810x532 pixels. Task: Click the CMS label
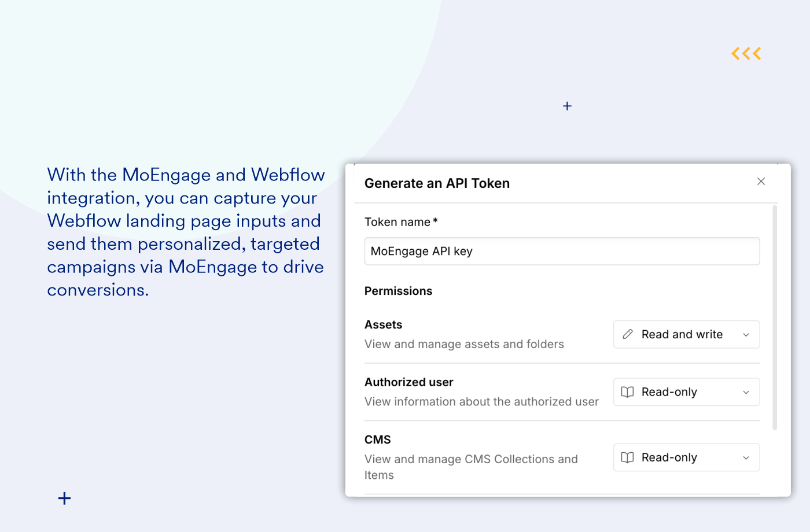pos(378,439)
